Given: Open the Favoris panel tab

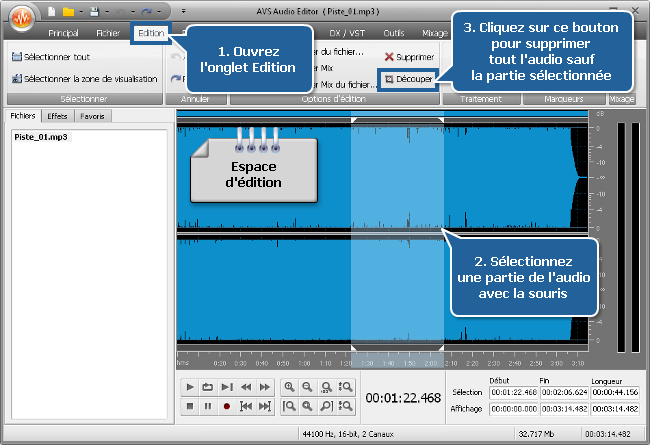Looking at the screenshot, I should 92,116.
